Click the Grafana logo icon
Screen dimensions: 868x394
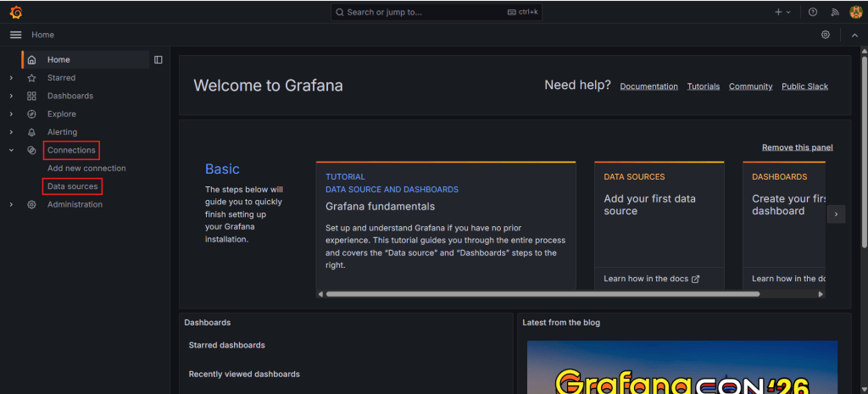(15, 12)
